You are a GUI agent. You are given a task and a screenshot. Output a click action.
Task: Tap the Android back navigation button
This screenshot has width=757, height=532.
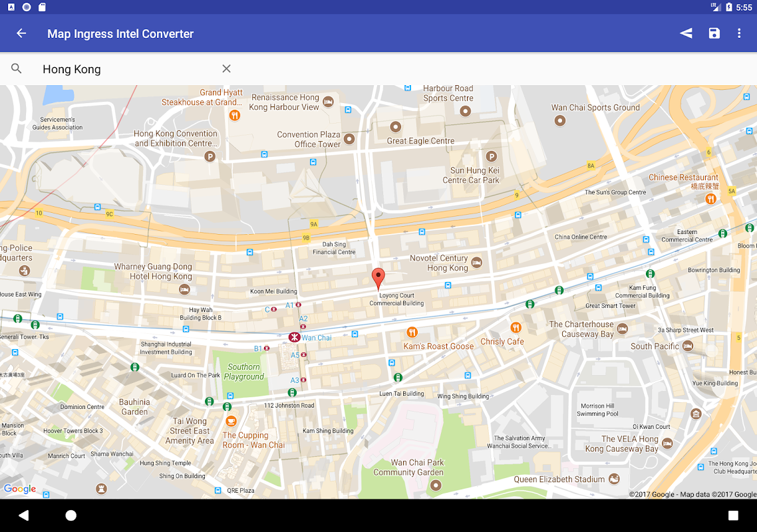tap(24, 515)
